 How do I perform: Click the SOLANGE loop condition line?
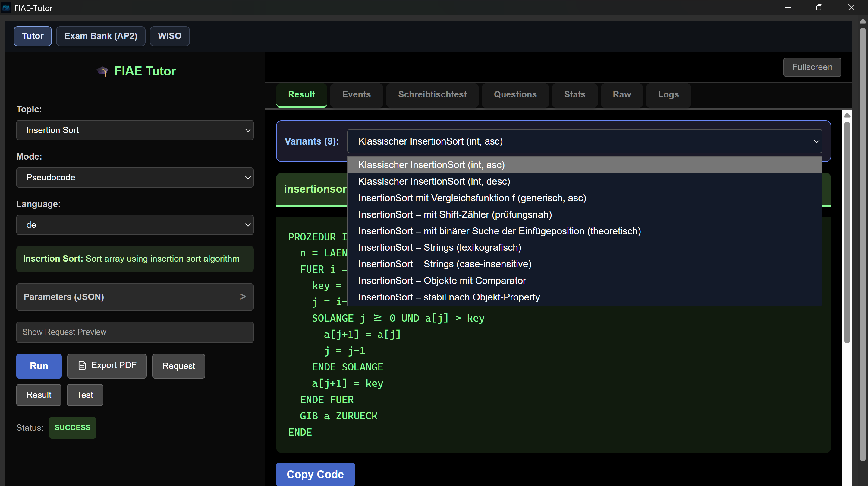(398, 318)
